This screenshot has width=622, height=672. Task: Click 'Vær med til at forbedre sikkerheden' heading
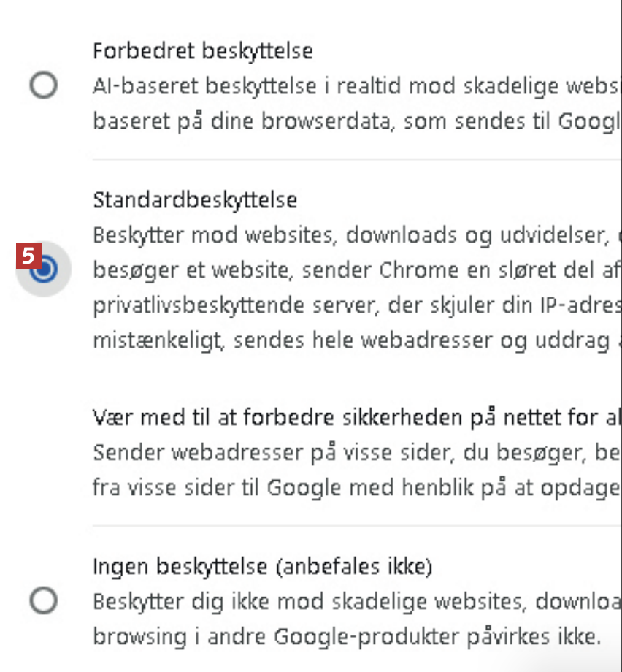[x=350, y=418]
